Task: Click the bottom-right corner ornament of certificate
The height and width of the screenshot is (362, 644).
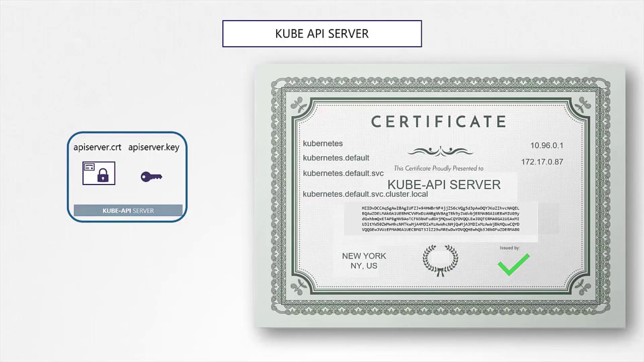Action: pyautogui.click(x=583, y=287)
